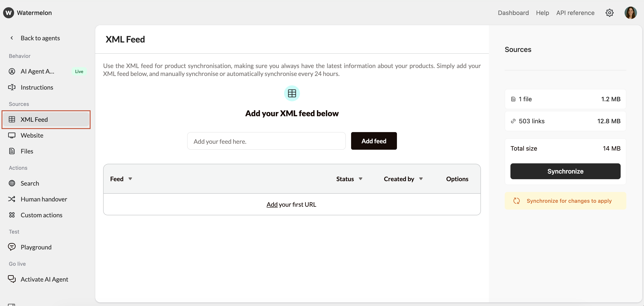Open the Website source icon

pos(12,135)
